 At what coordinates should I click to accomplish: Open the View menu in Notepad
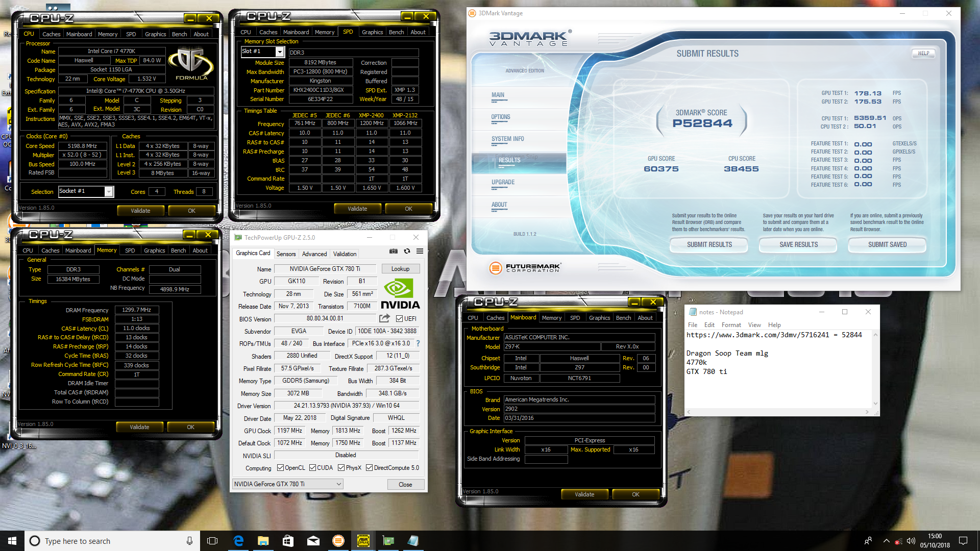coord(754,325)
